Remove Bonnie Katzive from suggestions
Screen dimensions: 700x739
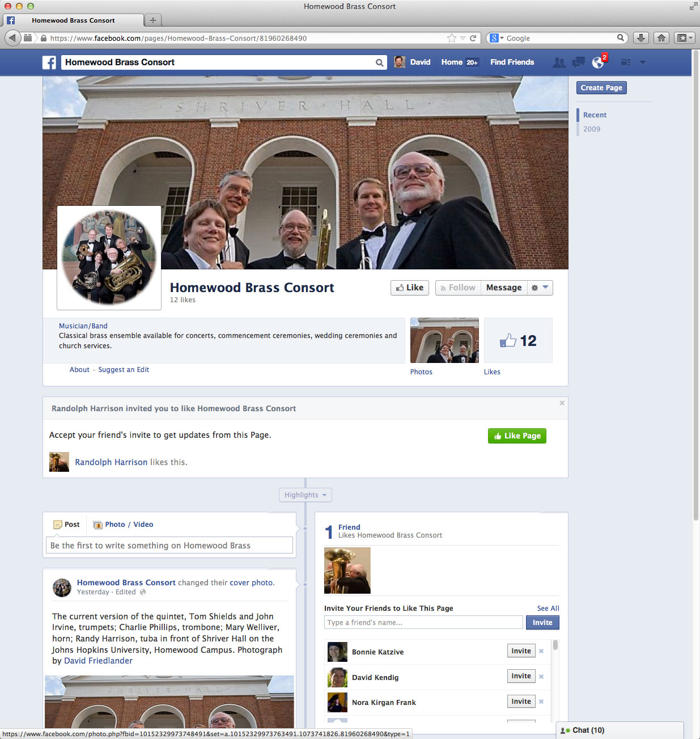coord(541,651)
